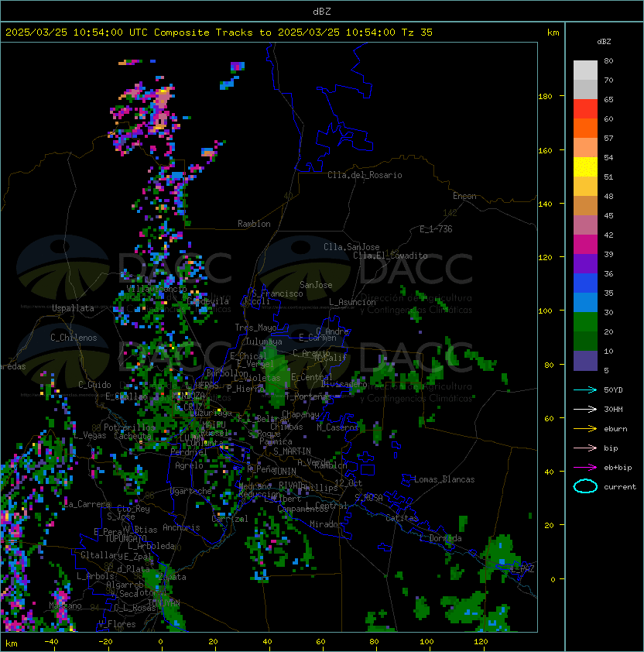The width and height of the screenshot is (644, 652).
Task: Click the Potrerillos place label
Action: 129,427
